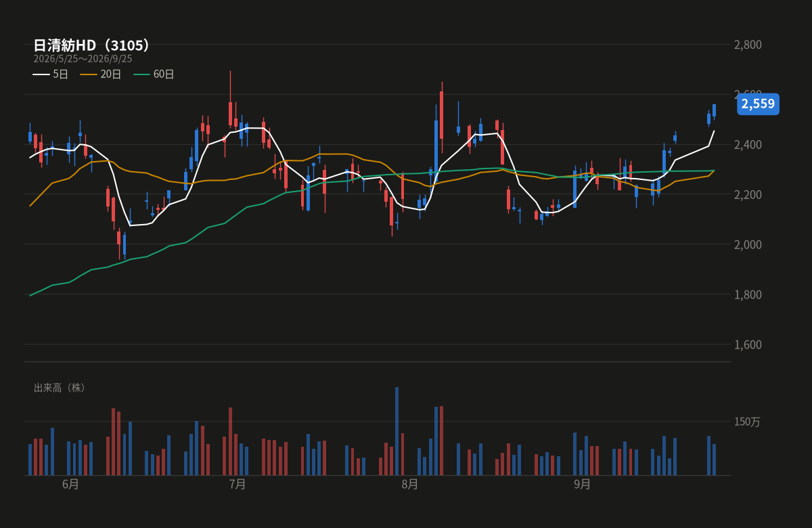
Task: Click the 8月 month label on time axis
Action: coord(410,484)
